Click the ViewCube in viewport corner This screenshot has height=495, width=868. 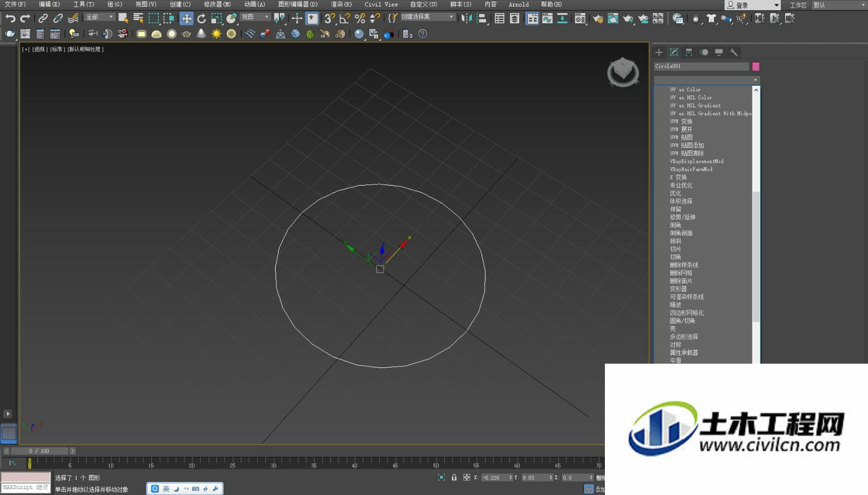(623, 72)
